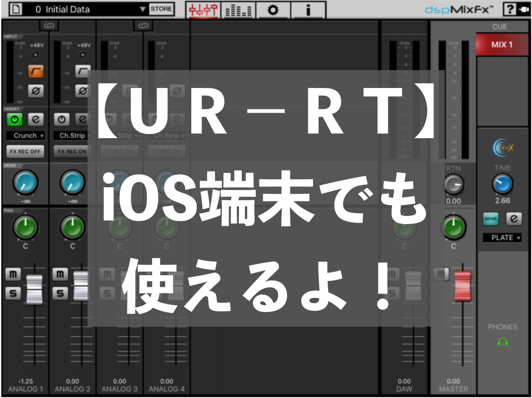Invert phase on ANALOG 1
The width and height of the screenshot is (532, 398).
(36, 91)
